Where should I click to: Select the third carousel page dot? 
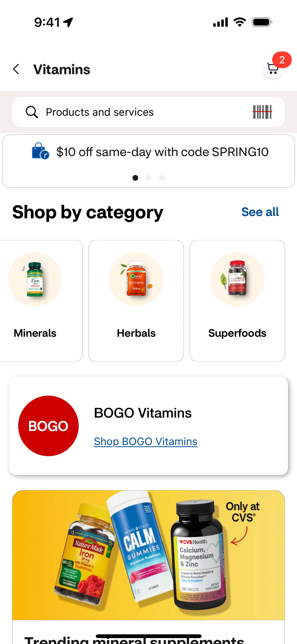click(x=162, y=178)
